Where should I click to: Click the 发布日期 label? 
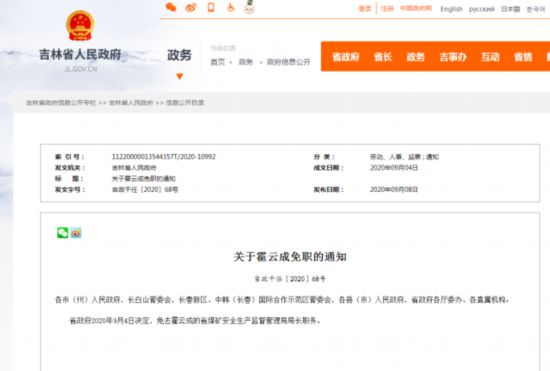[x=328, y=190]
